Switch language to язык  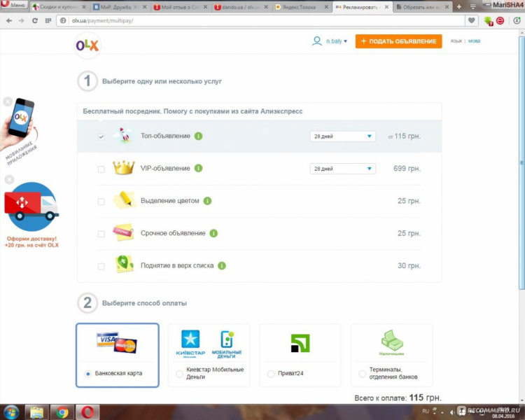456,41
